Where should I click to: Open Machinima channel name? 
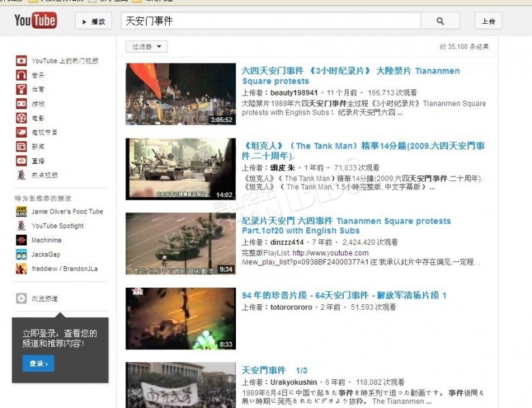(46, 240)
